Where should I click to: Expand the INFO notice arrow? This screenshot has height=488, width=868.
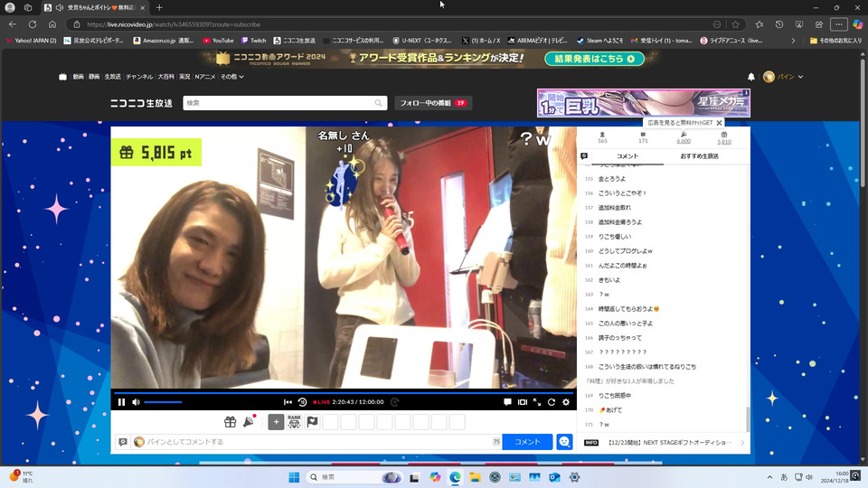click(742, 443)
